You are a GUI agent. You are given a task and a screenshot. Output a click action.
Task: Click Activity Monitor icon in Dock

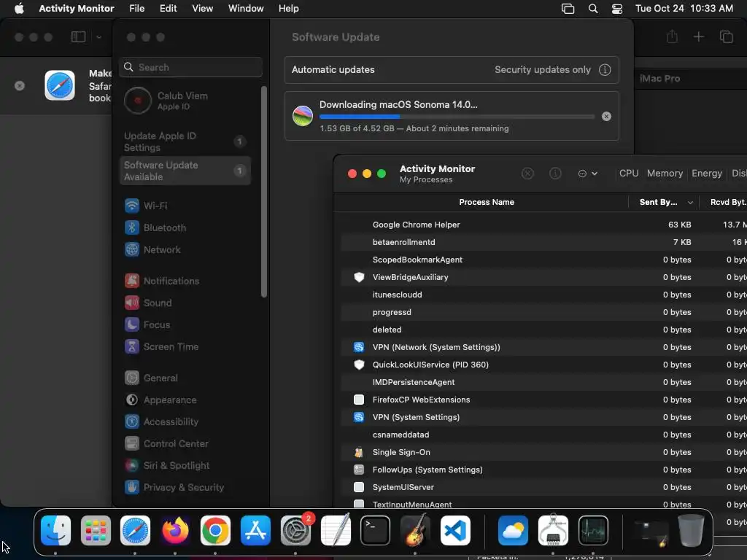point(593,530)
